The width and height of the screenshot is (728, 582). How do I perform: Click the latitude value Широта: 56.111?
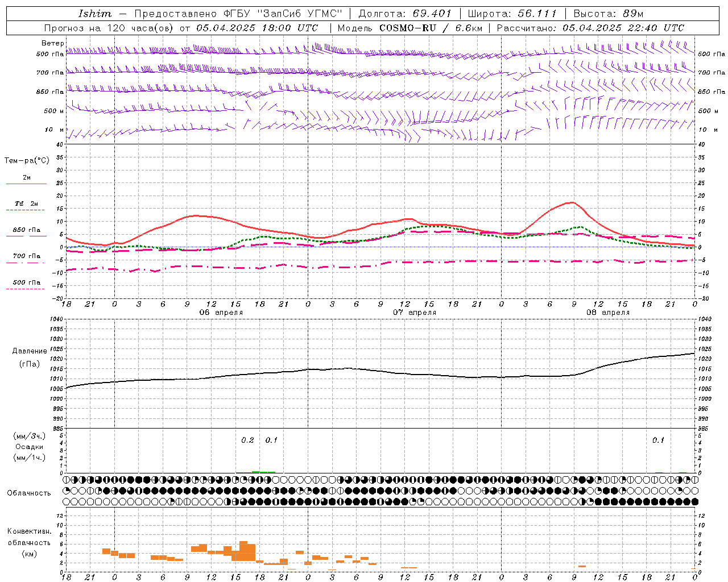click(511, 14)
